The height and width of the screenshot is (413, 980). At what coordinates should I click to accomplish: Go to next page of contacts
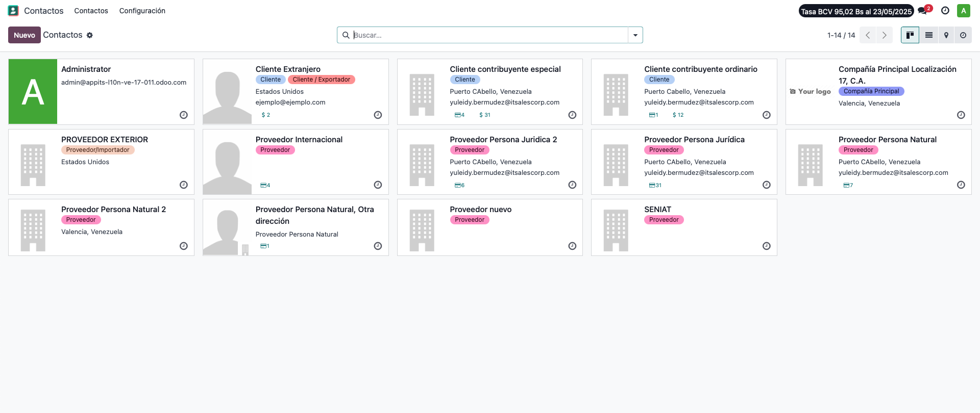(x=885, y=35)
